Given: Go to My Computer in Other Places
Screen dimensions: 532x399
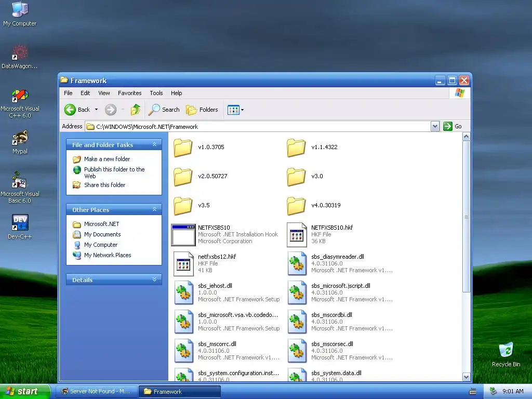Looking at the screenshot, I should [x=101, y=245].
